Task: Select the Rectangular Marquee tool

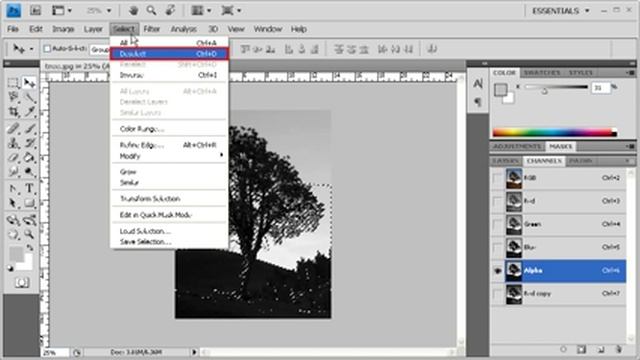Action: tap(13, 83)
